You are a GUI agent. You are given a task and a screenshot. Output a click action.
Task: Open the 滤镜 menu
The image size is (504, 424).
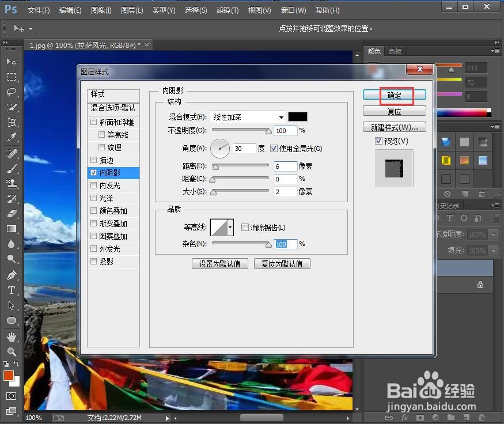tap(227, 10)
